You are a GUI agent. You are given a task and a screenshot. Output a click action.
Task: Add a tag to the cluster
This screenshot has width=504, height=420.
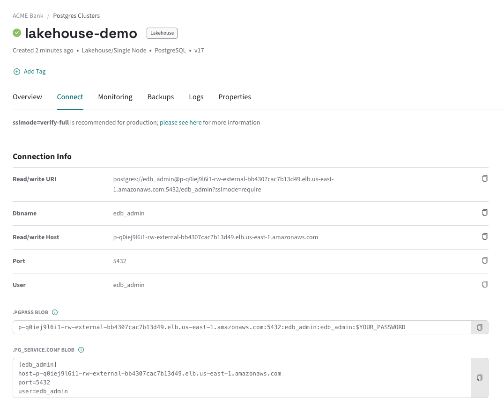[30, 72]
